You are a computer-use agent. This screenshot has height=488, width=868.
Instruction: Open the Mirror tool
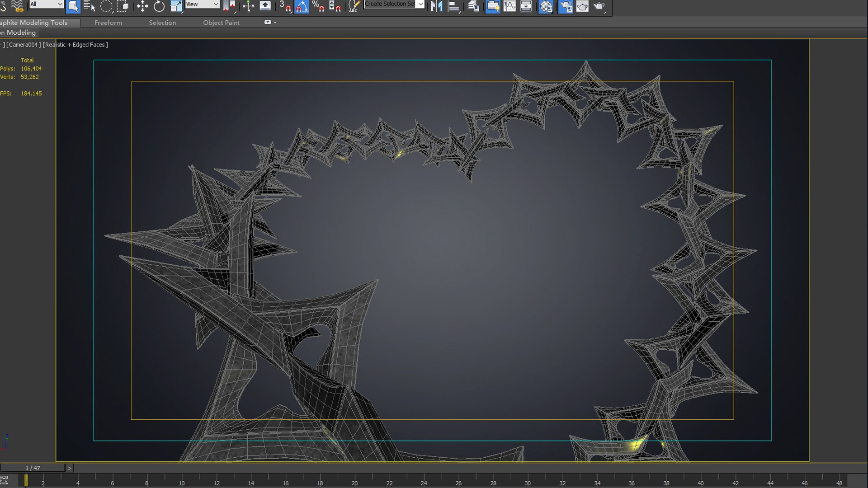437,6
